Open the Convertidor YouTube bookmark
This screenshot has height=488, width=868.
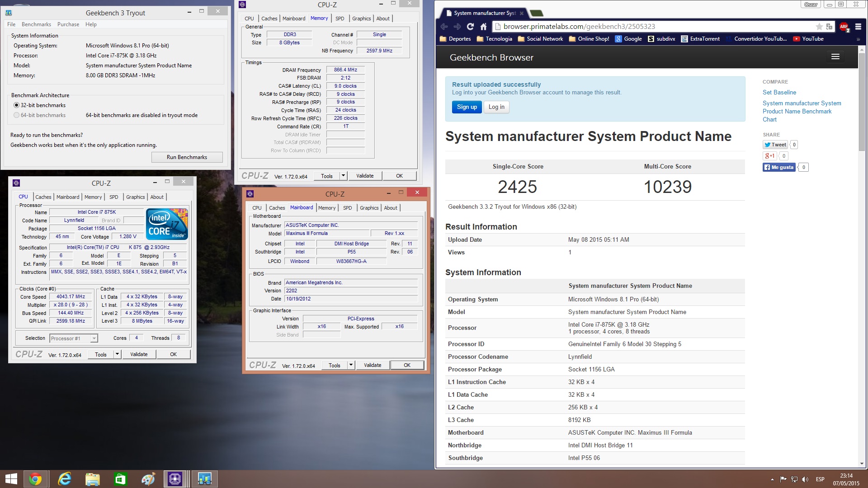(756, 39)
